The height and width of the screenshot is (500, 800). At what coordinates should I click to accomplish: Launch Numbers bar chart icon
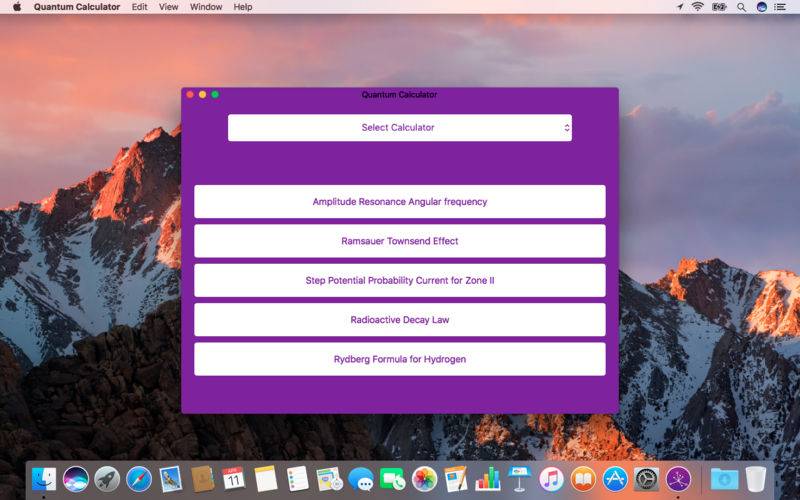(488, 479)
